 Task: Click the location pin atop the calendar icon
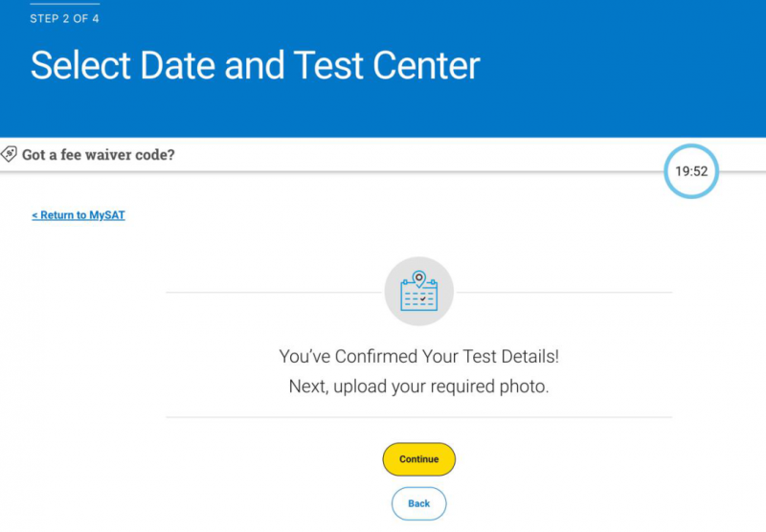click(419, 278)
